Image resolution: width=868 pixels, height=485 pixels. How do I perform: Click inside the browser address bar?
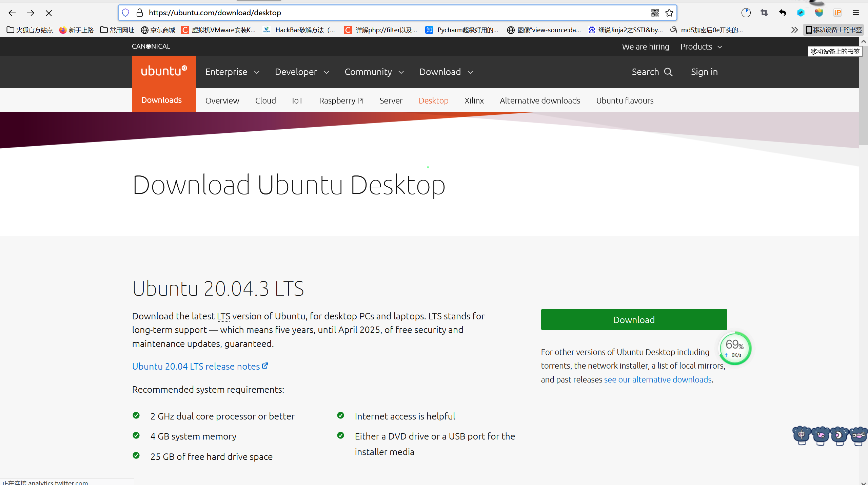point(373,13)
